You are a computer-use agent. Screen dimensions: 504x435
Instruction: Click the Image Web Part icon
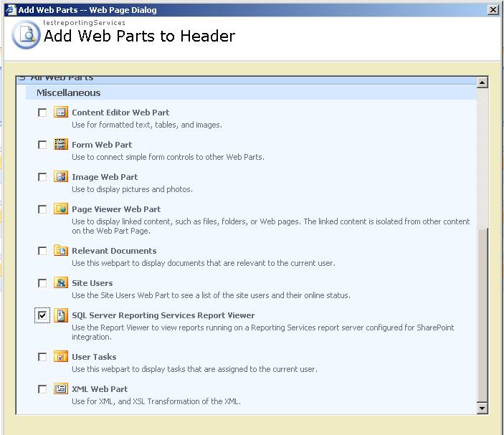[x=61, y=176]
